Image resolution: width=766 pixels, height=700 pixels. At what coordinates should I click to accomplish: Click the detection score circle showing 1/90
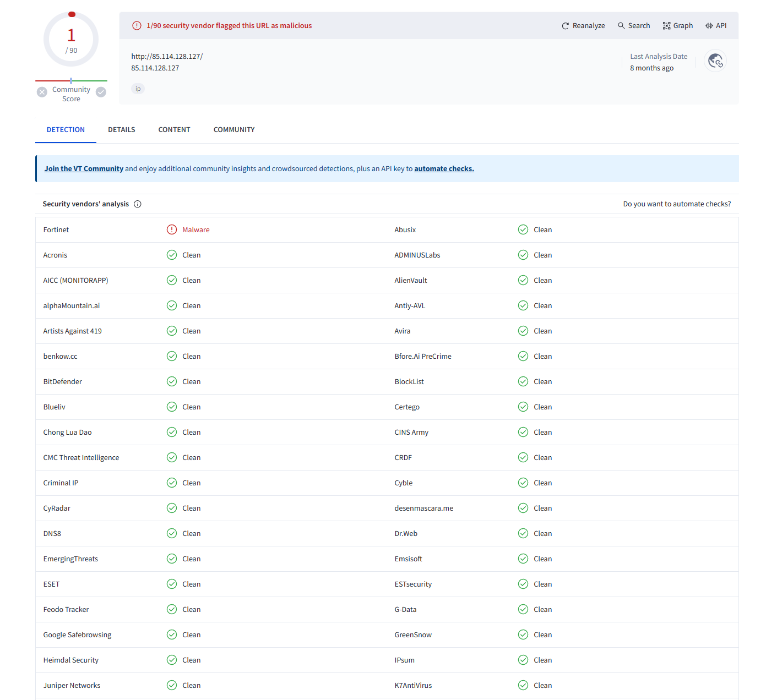point(71,40)
